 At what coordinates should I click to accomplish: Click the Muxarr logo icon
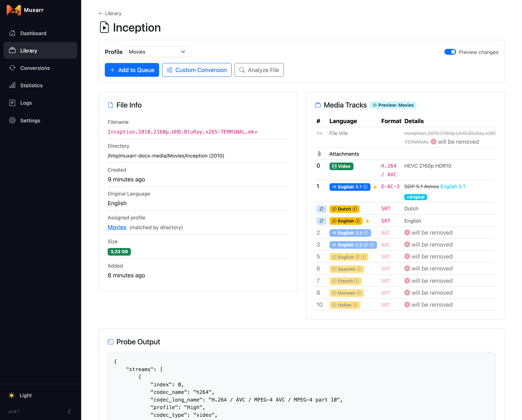point(14,10)
